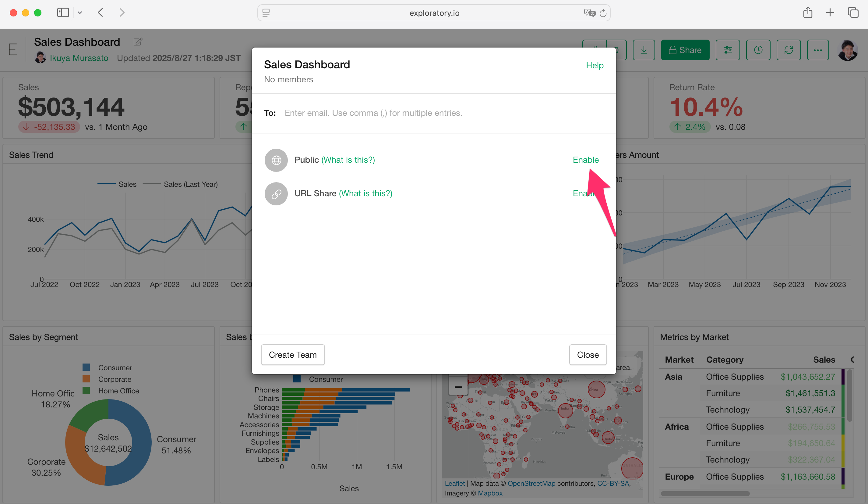Expand the Safari sidebar dropdown chevron
Viewport: 868px width, 504px height.
[x=79, y=13]
